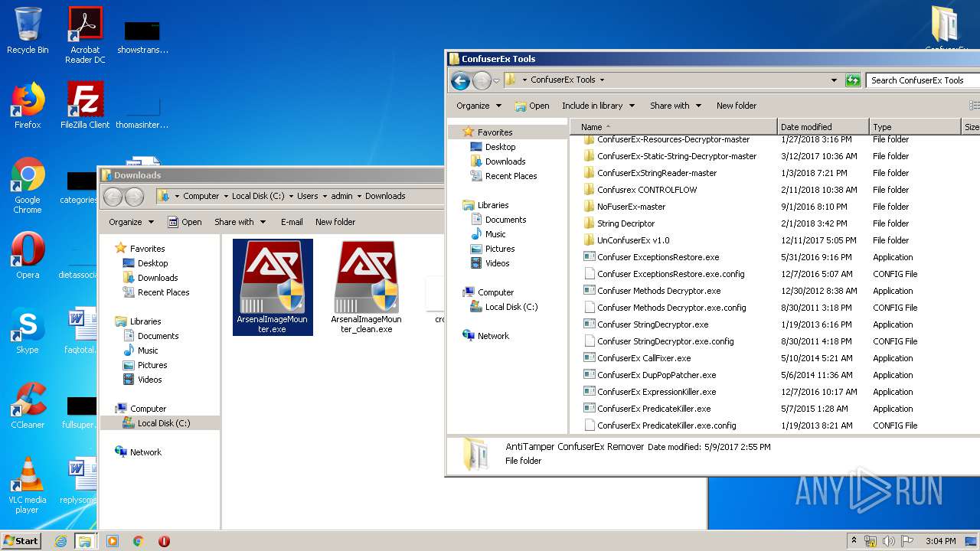Open Google Chrome desktop shortcut
Viewport: 980px width, 551px height.
pos(28,185)
